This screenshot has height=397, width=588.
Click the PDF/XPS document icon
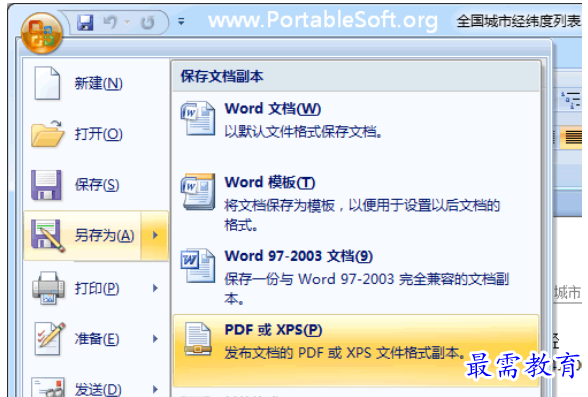coord(198,339)
